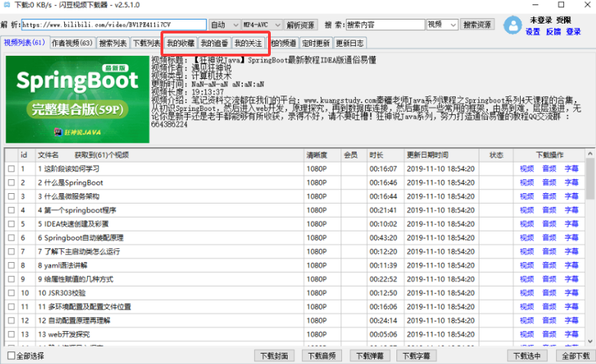Viewport: 596px width, 364px height.
Task: Switch to the 我的收藏 tab
Action: coord(180,43)
